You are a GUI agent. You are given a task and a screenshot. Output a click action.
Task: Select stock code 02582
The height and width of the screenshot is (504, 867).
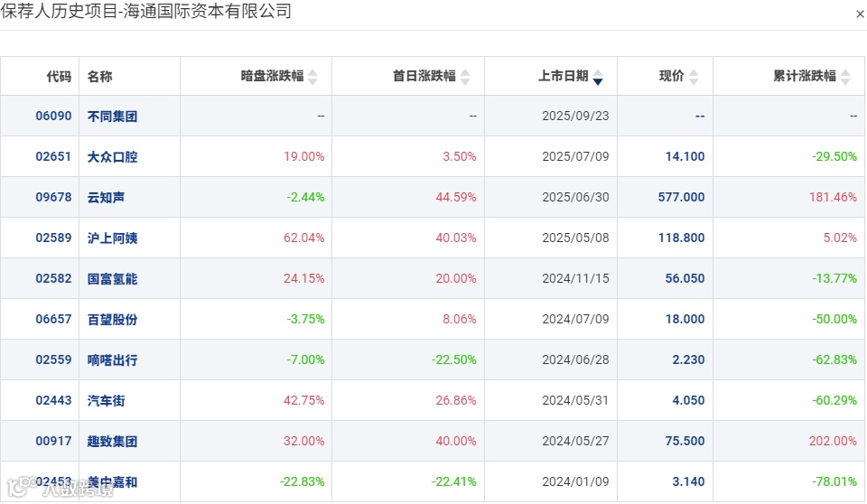click(53, 278)
